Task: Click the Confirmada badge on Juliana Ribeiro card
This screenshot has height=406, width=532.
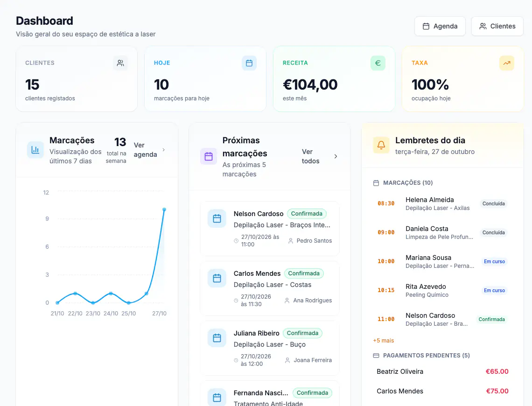Action: point(303,333)
